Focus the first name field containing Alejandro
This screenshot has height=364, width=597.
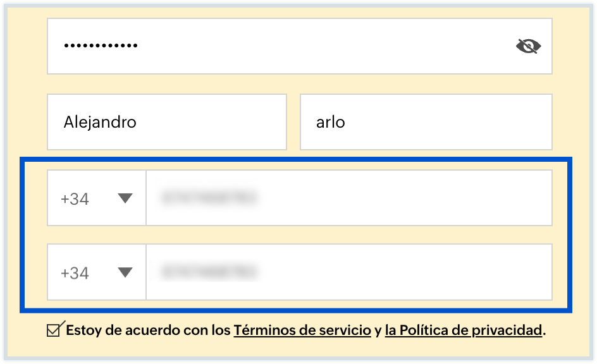(100, 122)
